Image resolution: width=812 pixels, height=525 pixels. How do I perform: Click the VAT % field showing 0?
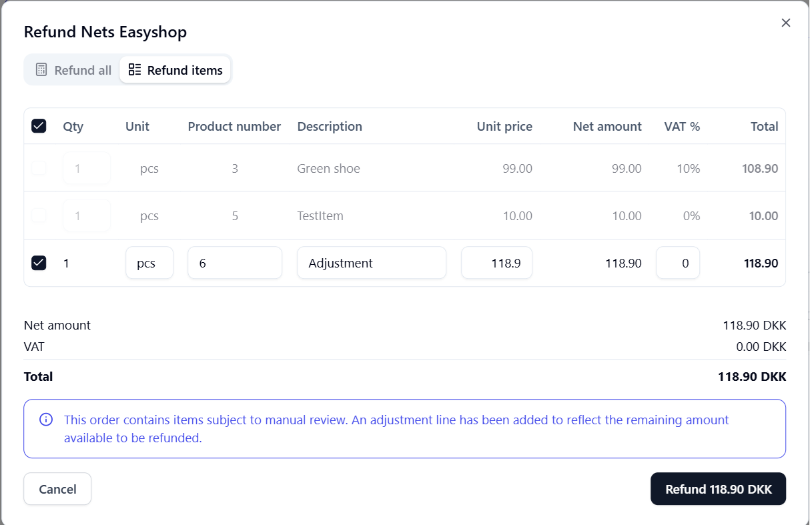(x=678, y=263)
